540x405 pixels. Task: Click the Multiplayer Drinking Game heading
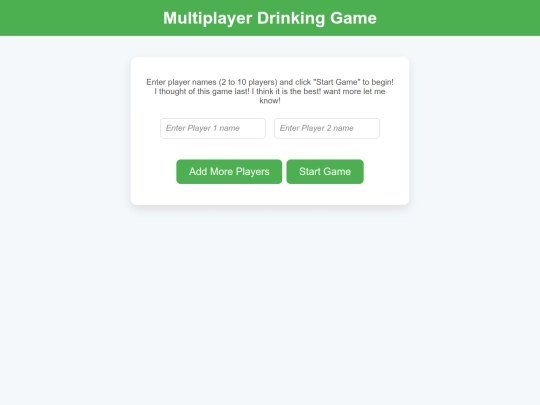pyautogui.click(x=270, y=18)
